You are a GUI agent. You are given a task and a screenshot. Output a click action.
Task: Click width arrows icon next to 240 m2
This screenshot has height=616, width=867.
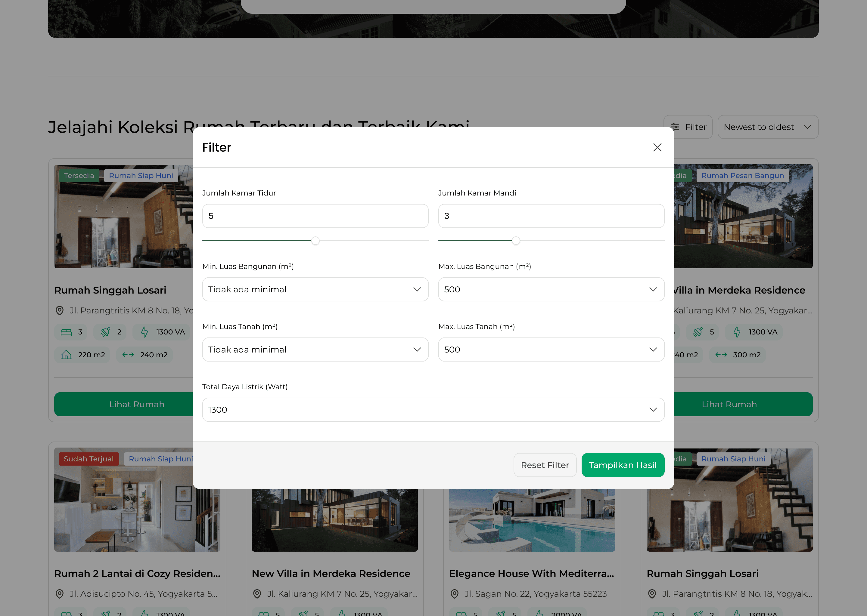coord(128,355)
